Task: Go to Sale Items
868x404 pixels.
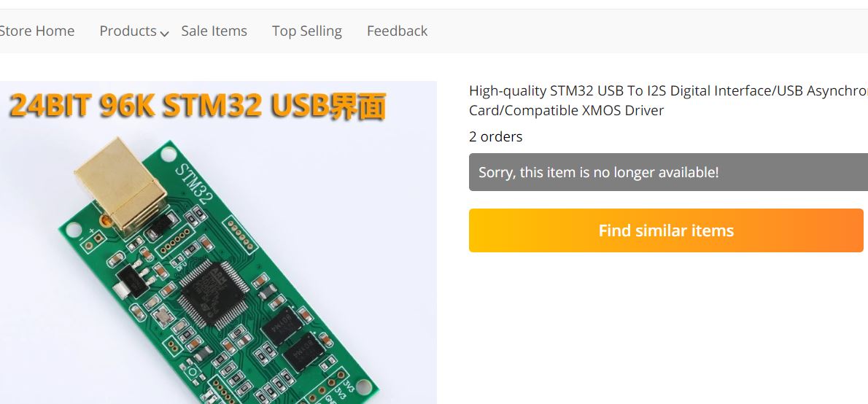Action: pyautogui.click(x=214, y=31)
